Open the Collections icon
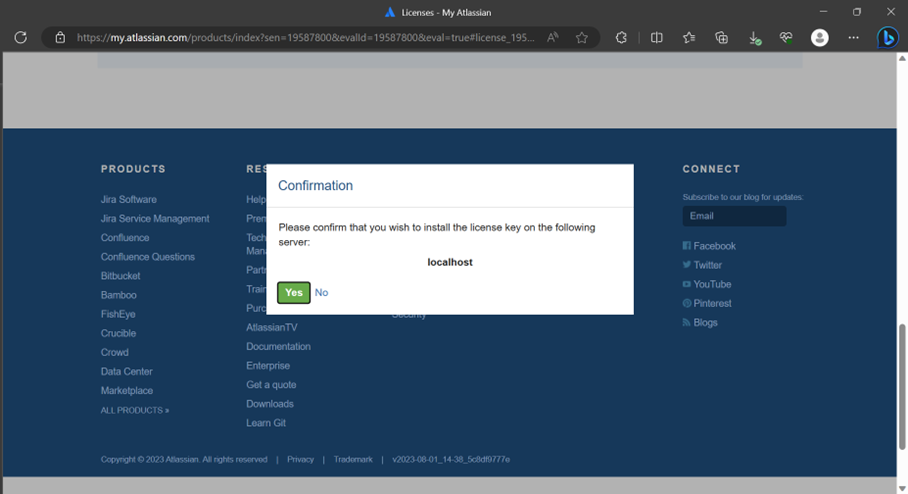 click(x=722, y=38)
